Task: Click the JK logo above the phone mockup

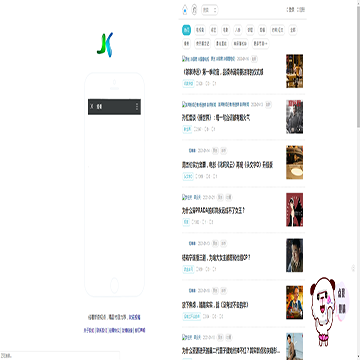Action: pos(105,45)
